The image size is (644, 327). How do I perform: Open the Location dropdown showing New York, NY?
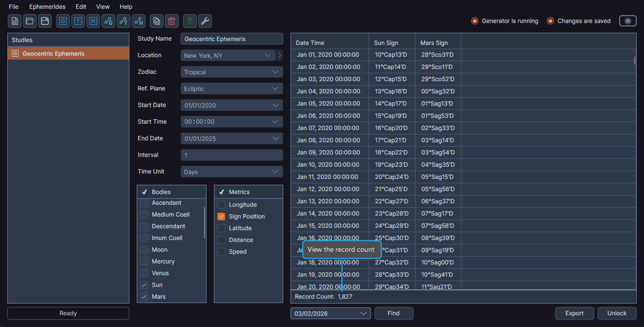(228, 55)
